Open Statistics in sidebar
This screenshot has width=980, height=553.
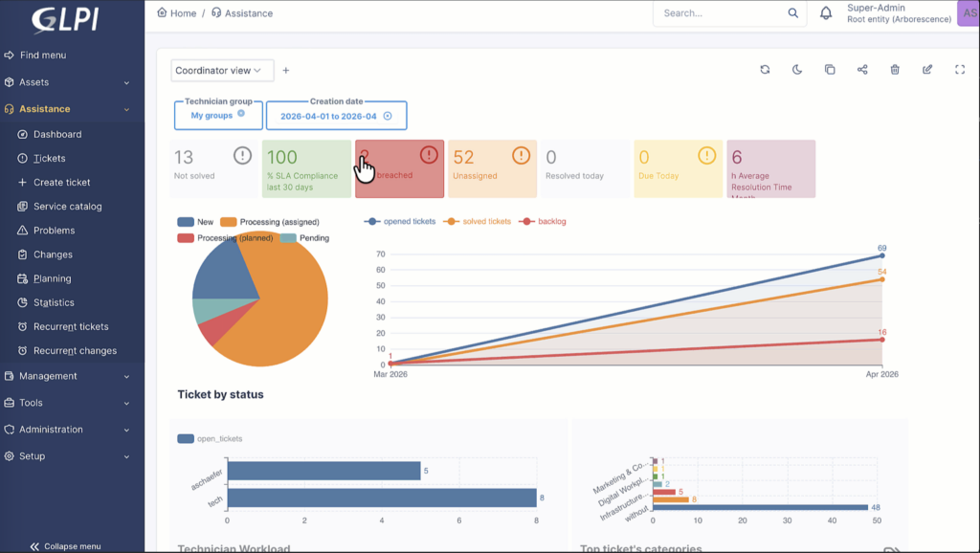[54, 302]
